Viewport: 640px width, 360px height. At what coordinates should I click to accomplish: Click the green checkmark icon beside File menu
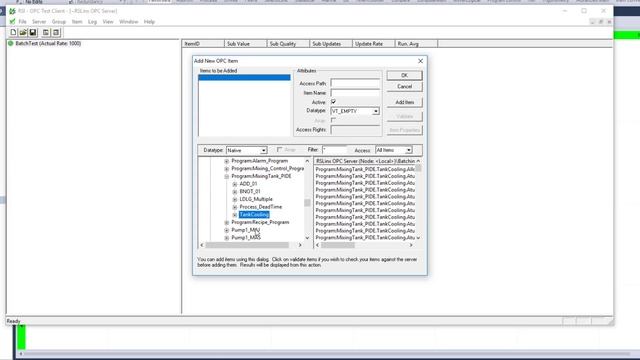[x=12, y=21]
